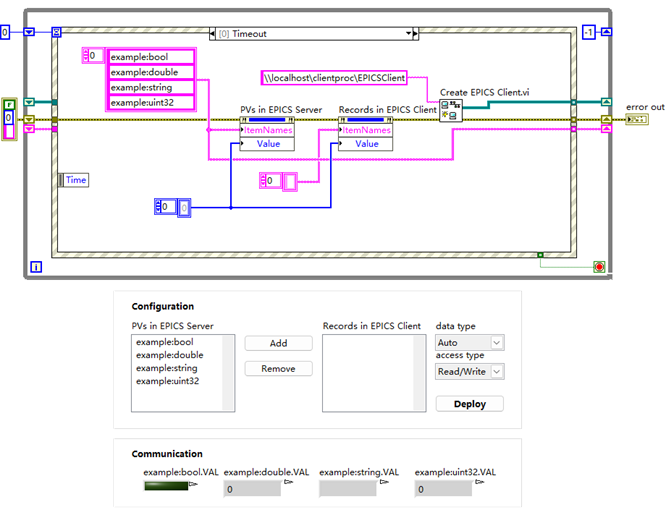Click the blue 0 numeric constant at top-left
Viewport: 666px width, 515px height.
click(5, 32)
